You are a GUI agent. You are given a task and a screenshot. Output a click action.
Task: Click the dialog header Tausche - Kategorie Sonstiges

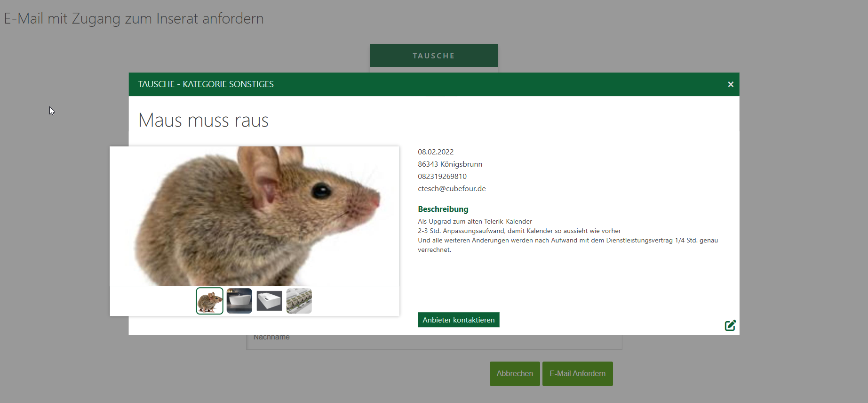coord(206,84)
